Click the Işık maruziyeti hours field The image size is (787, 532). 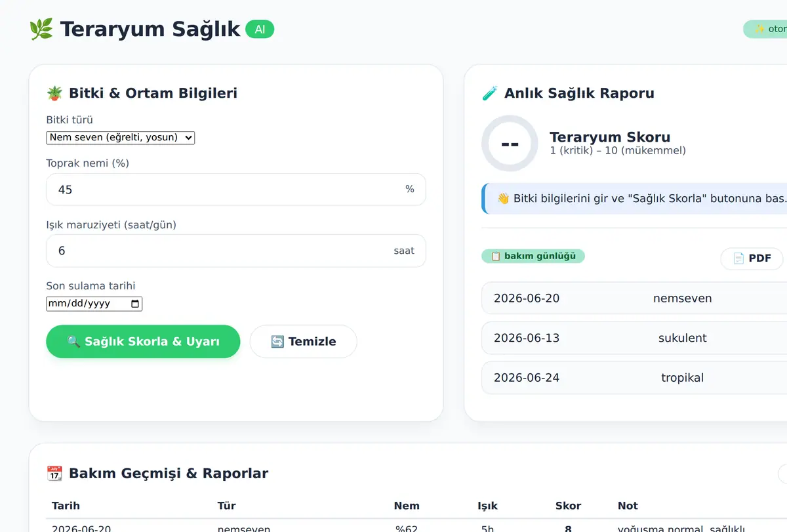pos(235,251)
